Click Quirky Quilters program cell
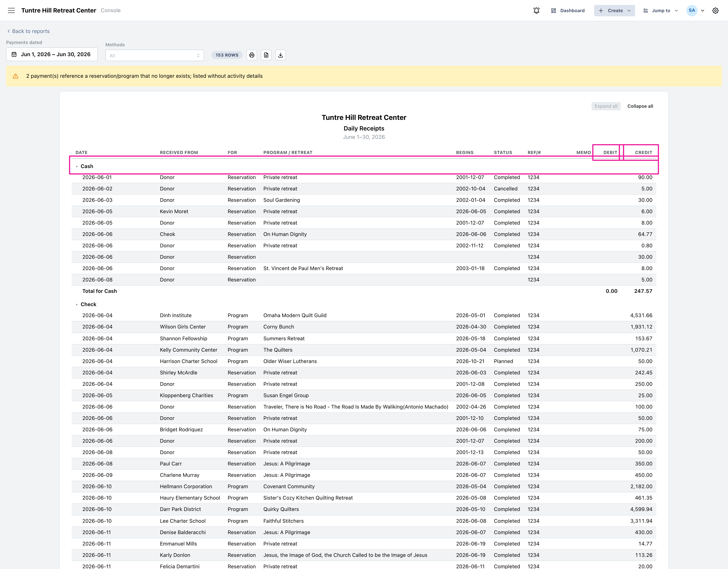728x569 pixels. [x=281, y=509]
